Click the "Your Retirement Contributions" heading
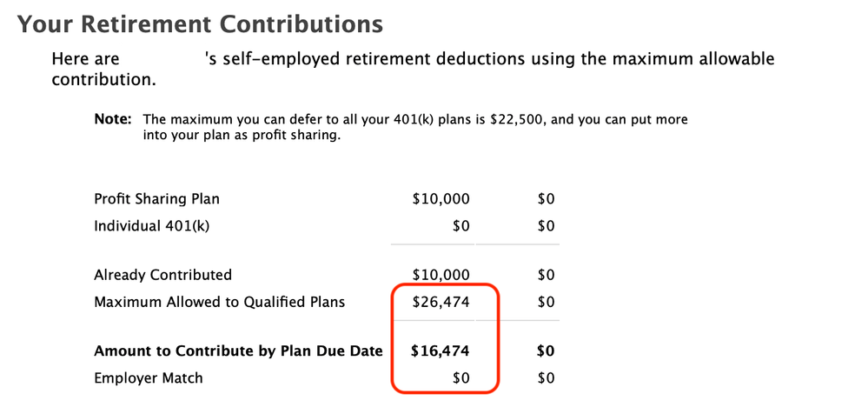Screen dimensions: 868x414 coord(200,23)
